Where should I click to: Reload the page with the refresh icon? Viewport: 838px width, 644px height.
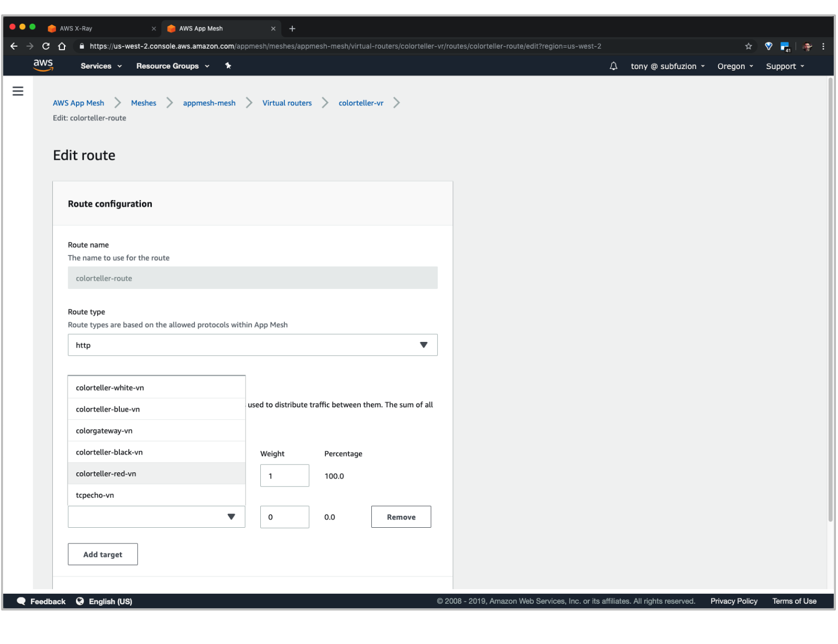46,46
